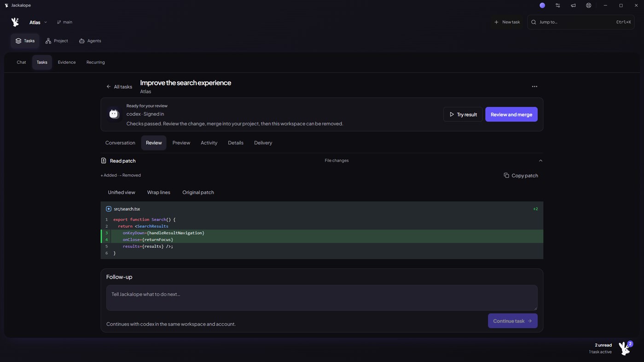Viewport: 644px width, 362px height.
Task: Copy patch to clipboard
Action: pyautogui.click(x=521, y=175)
